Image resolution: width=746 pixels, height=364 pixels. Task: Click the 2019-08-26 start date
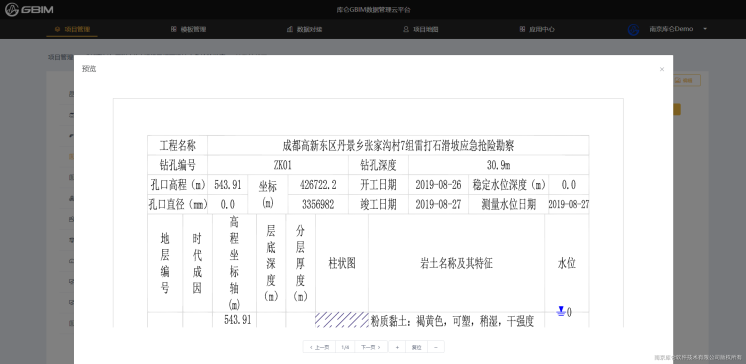click(438, 185)
